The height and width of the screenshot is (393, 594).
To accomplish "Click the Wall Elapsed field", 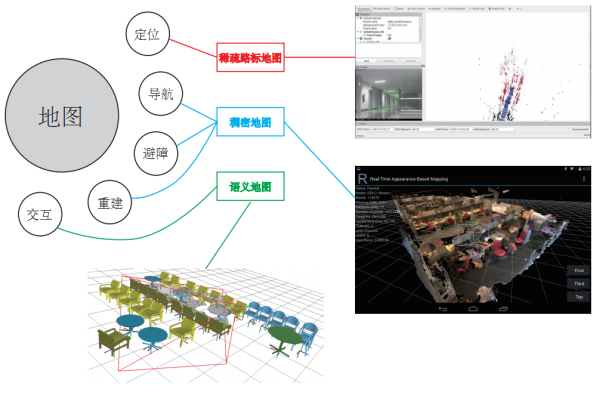I will (502, 129).
